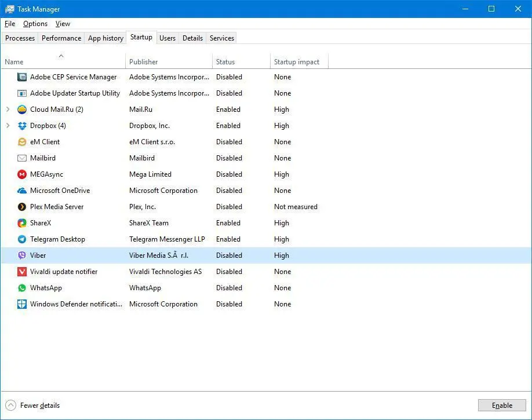
Task: Sort by the Publisher column header
Action: coord(169,61)
